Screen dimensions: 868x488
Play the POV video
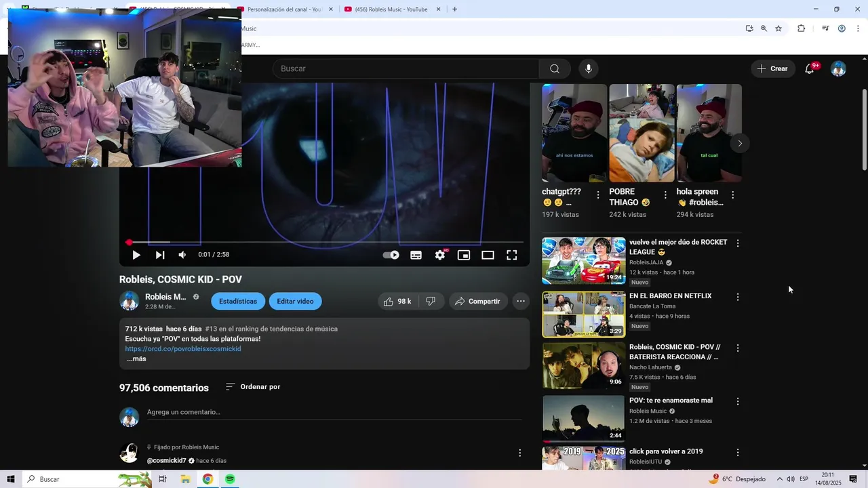click(136, 255)
